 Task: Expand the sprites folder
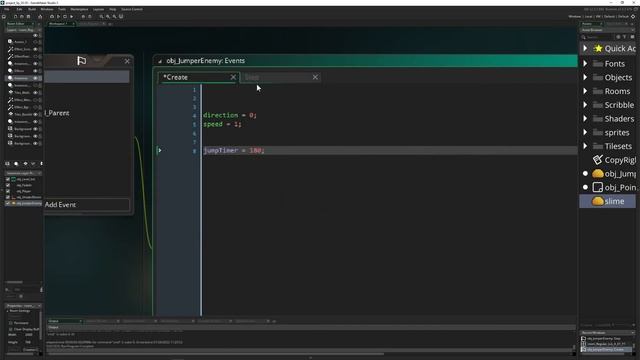(585, 132)
